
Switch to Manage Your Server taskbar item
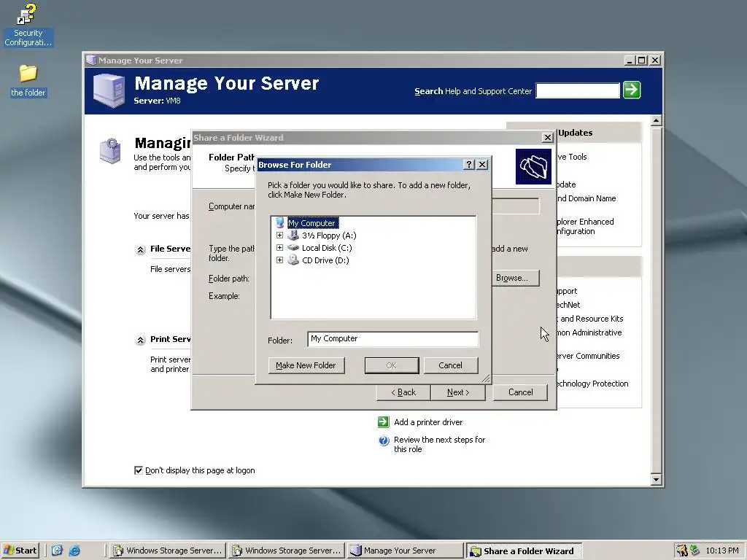[404, 551]
